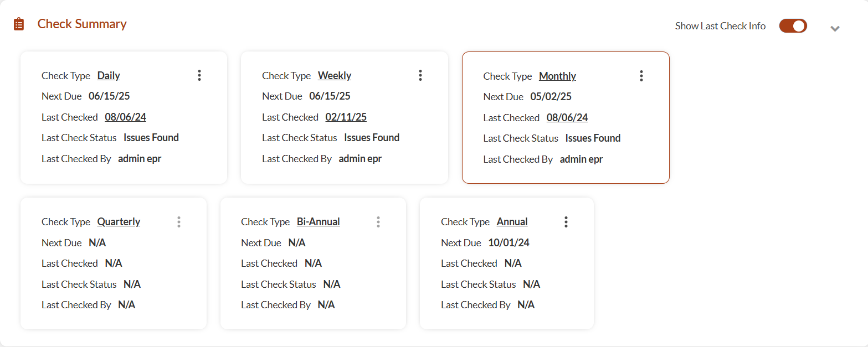This screenshot has width=868, height=347.
Task: Open Daily last checked date 08/06/24
Action: [125, 117]
